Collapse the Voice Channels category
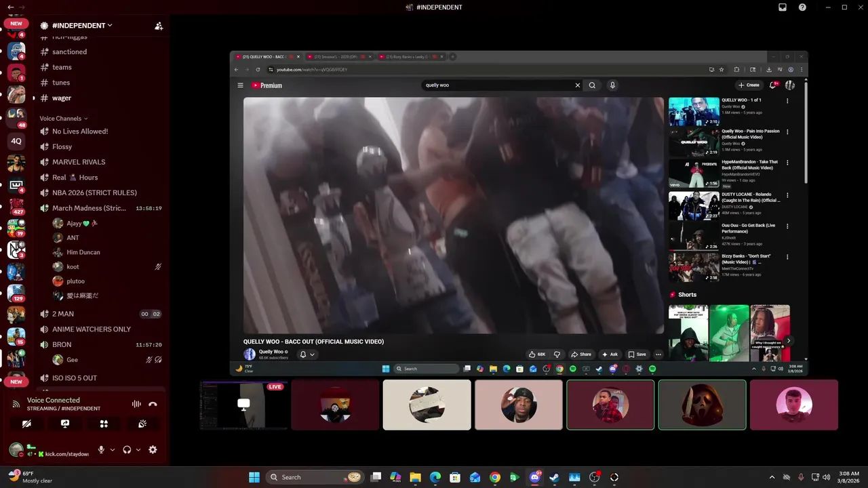 [x=63, y=119]
